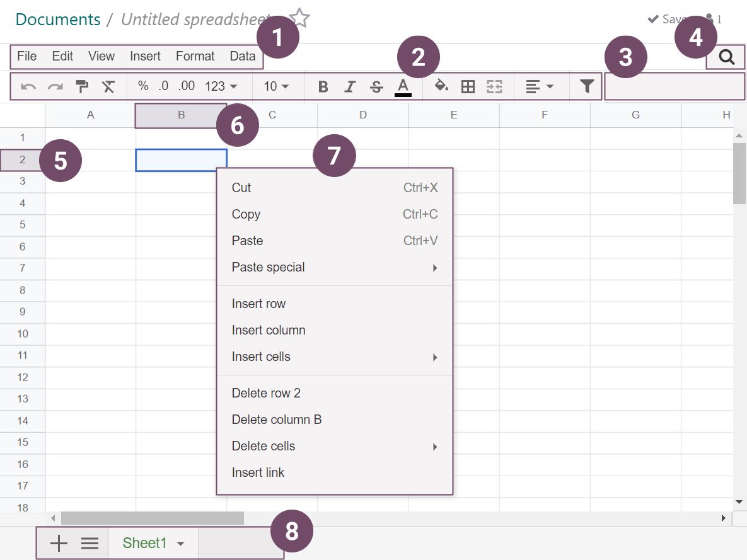Select the column D header
Viewport: 747px width, 560px height.
click(363, 115)
